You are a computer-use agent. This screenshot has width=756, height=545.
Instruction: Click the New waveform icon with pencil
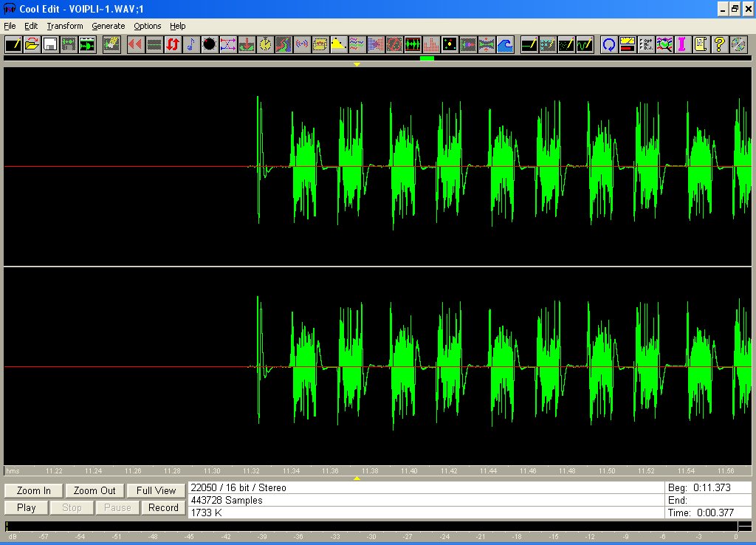(13, 45)
